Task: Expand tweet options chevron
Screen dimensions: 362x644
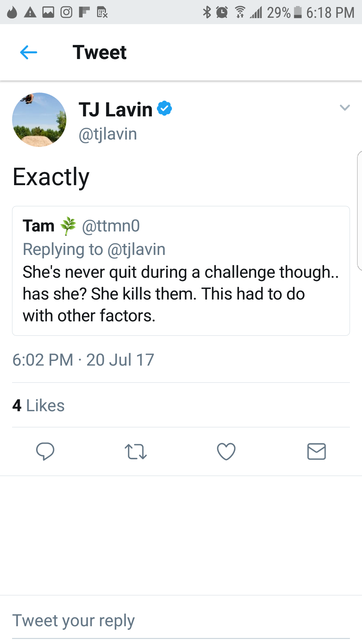Action: click(345, 108)
